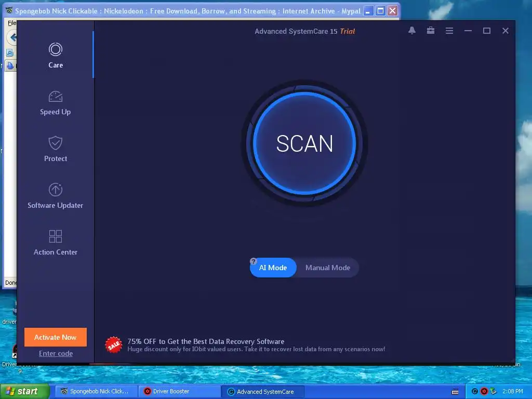Click the safely remove hardware tray icon
This screenshot has width=532, height=399.
tap(494, 391)
